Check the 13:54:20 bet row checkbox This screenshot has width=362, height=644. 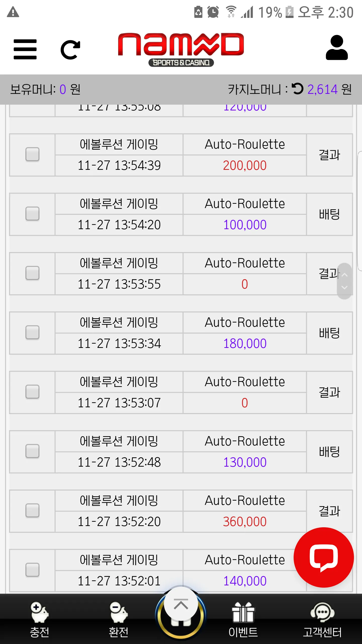[32, 214]
